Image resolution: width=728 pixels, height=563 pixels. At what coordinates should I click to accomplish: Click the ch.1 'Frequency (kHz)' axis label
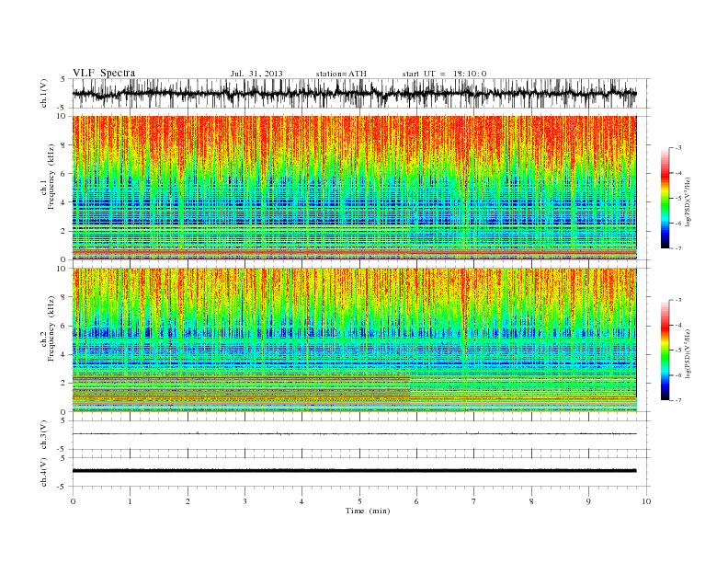pos(51,177)
